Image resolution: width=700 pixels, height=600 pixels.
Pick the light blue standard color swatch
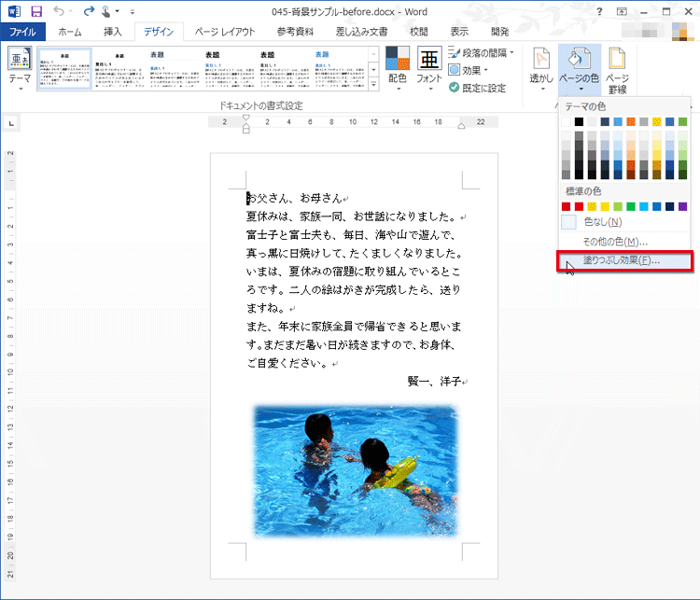(643, 206)
